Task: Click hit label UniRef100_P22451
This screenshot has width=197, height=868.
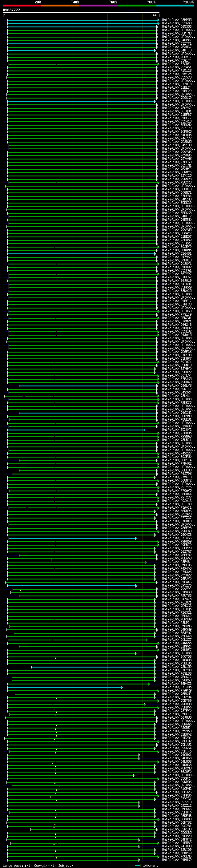Action: (x=177, y=67)
